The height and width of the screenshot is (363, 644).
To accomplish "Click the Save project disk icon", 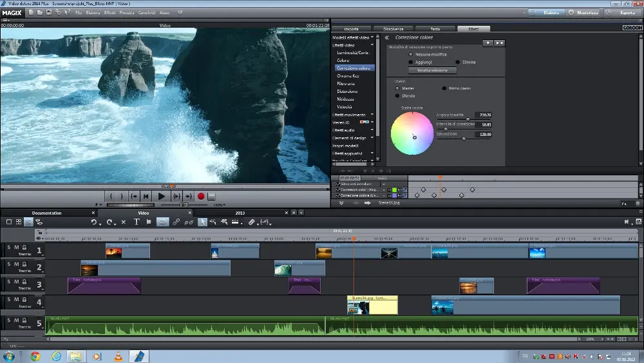I will pyautogui.click(x=49, y=12).
